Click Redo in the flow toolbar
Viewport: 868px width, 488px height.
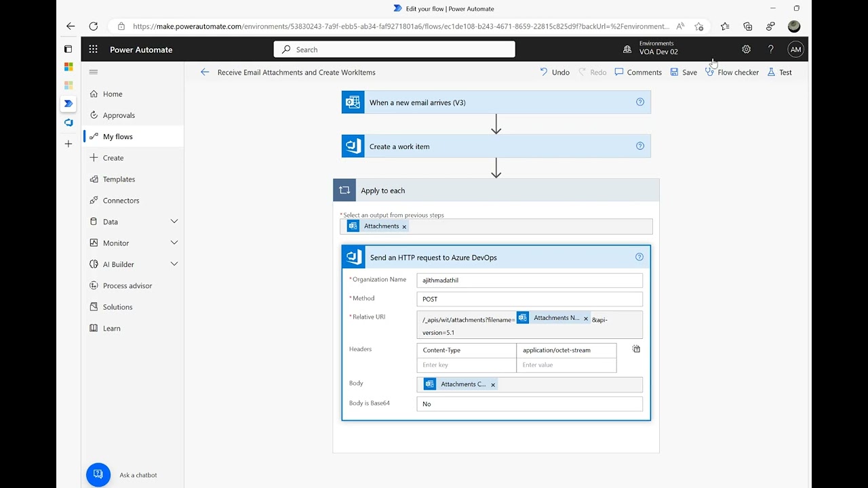click(593, 72)
